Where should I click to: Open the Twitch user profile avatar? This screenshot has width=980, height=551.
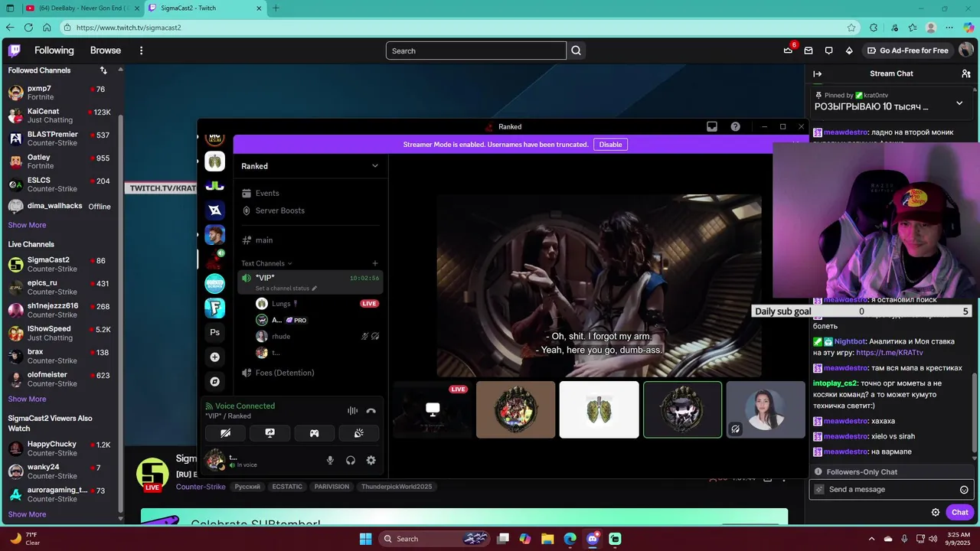[x=966, y=51]
